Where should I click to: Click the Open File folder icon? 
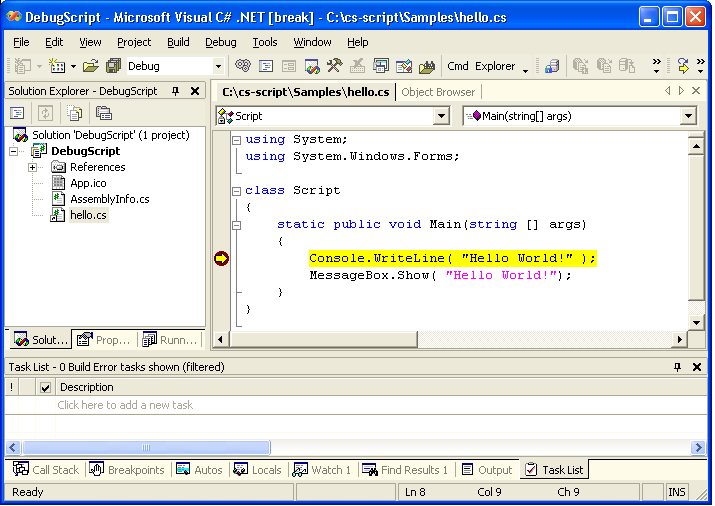pyautogui.click(x=90, y=66)
